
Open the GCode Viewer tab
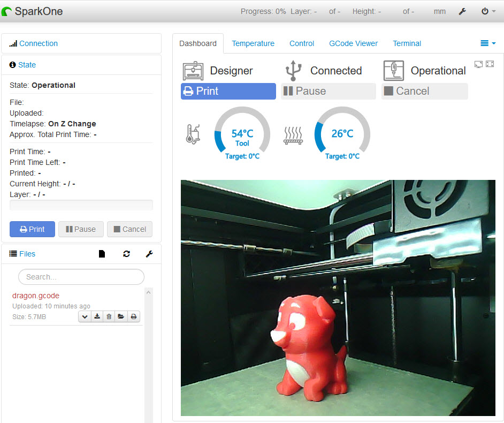(x=353, y=43)
